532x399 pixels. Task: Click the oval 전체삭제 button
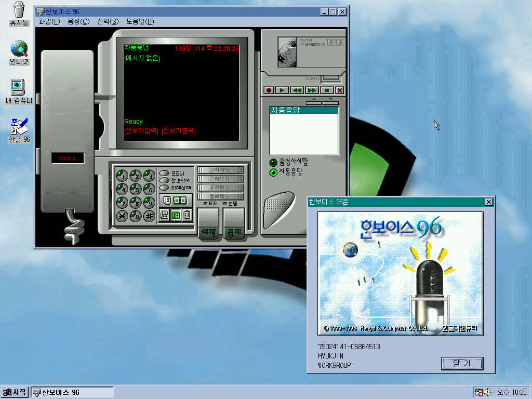164,188
